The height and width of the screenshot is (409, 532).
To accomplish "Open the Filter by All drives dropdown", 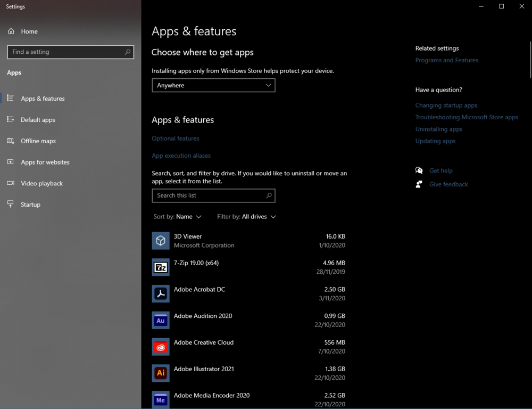I will click(246, 217).
